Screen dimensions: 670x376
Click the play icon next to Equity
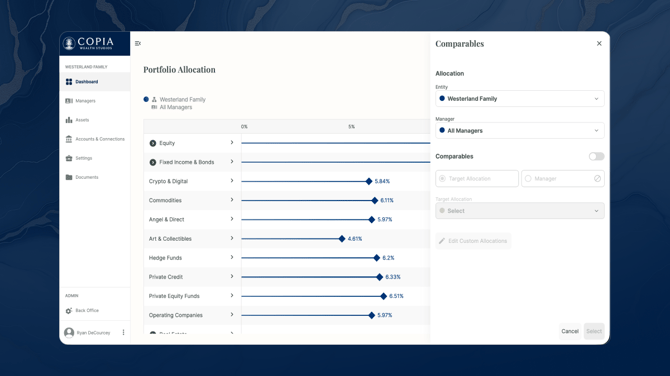pos(153,143)
